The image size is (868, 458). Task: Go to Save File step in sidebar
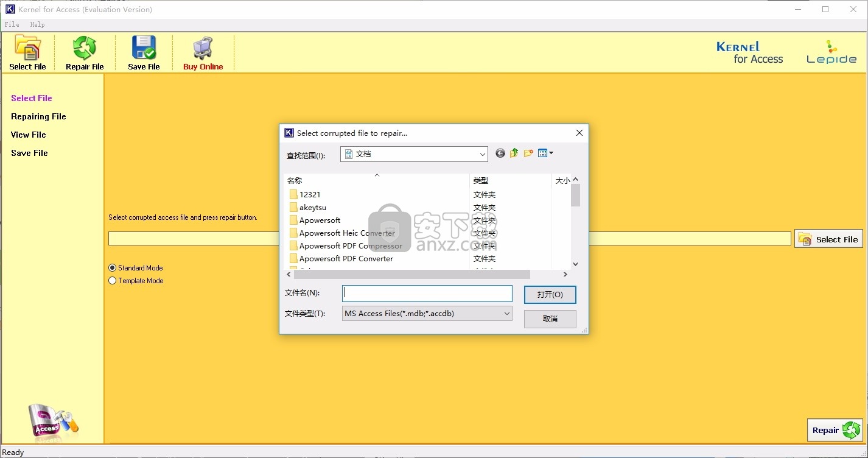click(x=29, y=153)
